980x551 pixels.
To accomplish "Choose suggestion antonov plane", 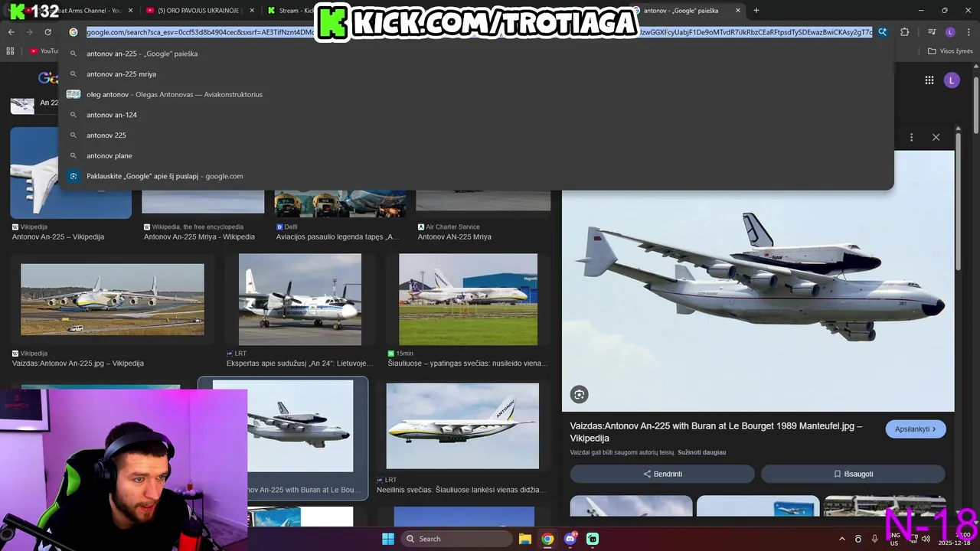I will point(475,155).
